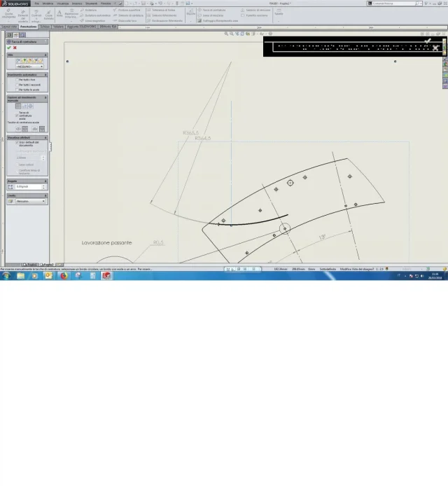Screen dimensions: 448x486
Task: Insert a Simbolo Riferimento datum
Action: pos(162,15)
